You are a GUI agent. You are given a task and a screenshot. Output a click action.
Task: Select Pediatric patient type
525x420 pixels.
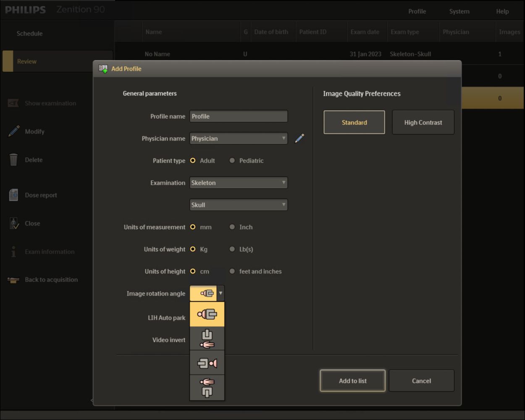232,160
